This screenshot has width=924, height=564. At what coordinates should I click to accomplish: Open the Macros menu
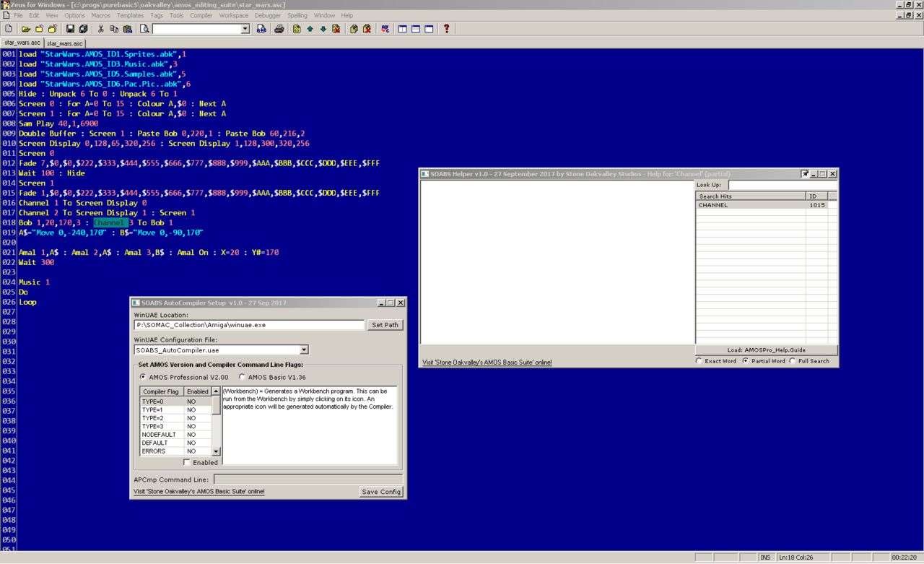[x=101, y=15]
